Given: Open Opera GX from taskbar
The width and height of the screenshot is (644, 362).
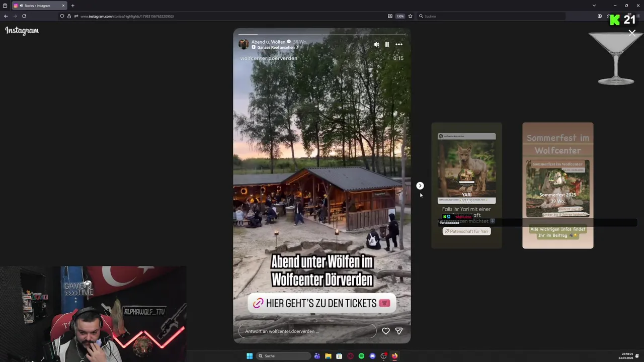Looking at the screenshot, I should [x=350, y=356].
